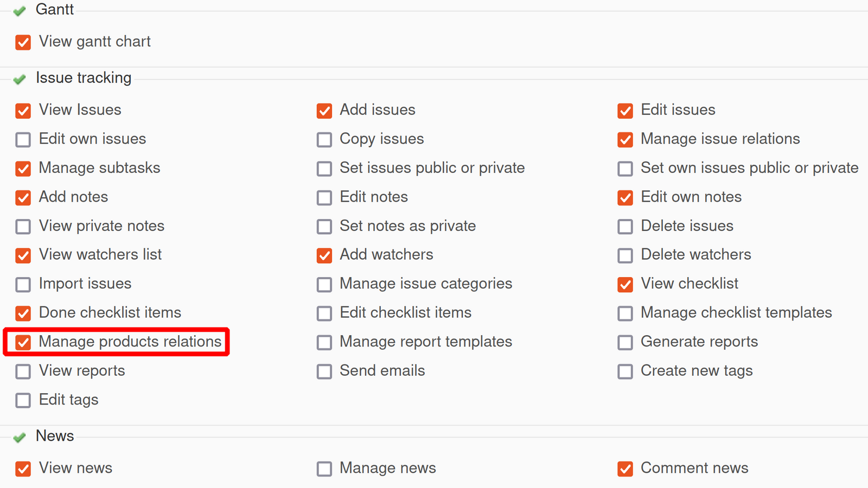Check the Send emails permission box
The image size is (868, 488).
(324, 371)
